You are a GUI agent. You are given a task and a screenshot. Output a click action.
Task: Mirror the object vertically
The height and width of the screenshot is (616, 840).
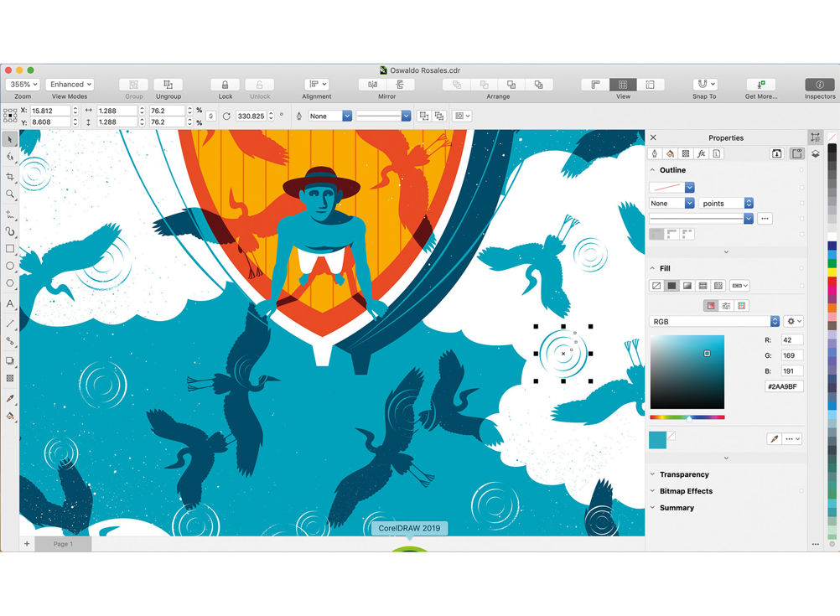tap(400, 85)
